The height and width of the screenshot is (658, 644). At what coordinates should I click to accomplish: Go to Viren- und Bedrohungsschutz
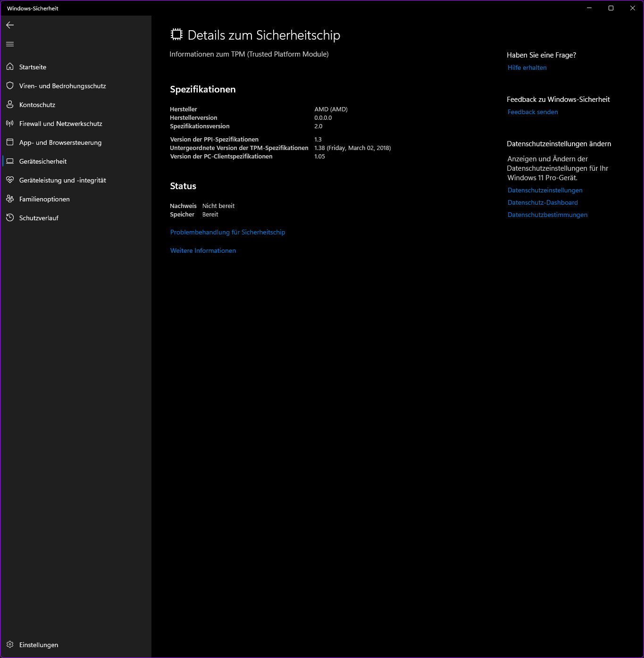coord(76,86)
